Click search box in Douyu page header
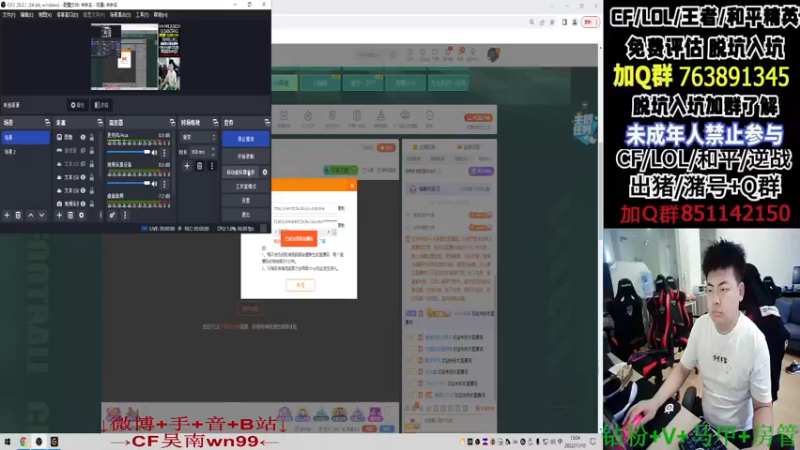 click(x=376, y=55)
